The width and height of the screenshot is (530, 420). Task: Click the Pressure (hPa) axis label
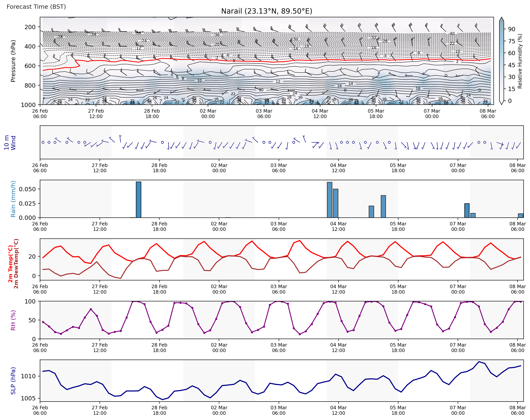[13, 61]
